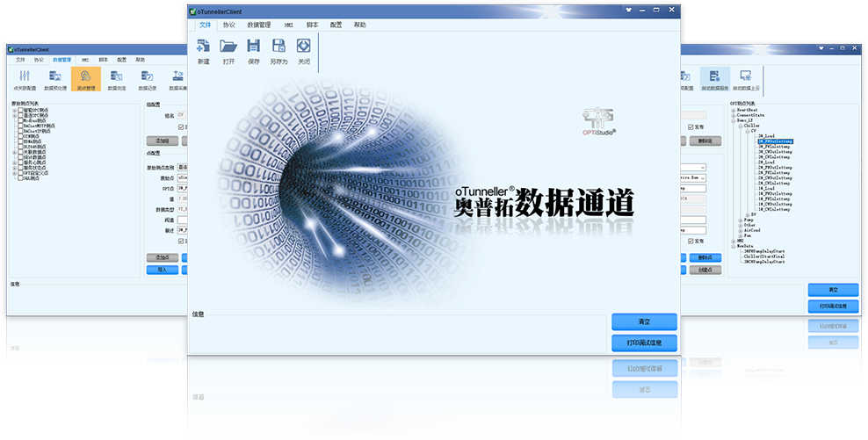Collapse the Chiller node in right window
The image size is (868, 440).
coord(740,126)
